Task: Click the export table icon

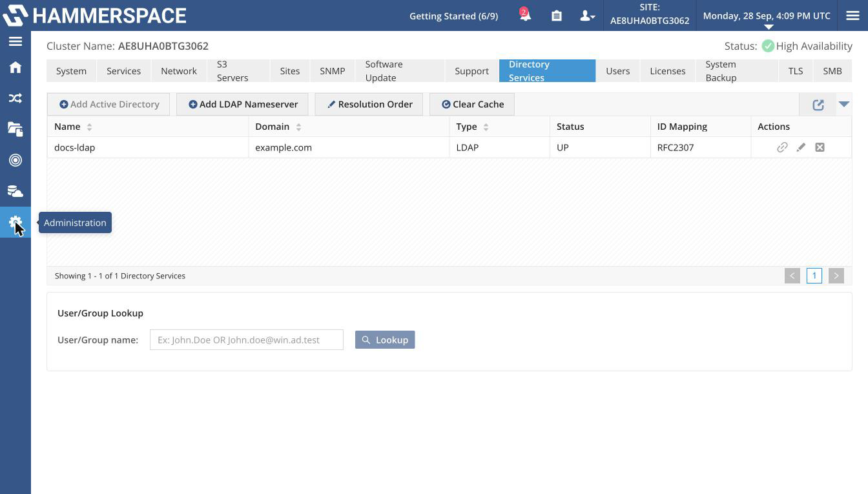Action: [818, 105]
